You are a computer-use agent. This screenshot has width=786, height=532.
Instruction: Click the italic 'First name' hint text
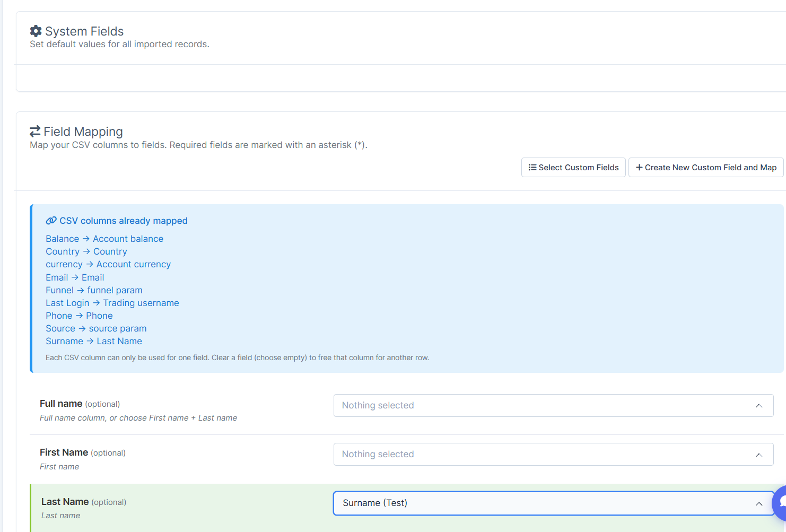pyautogui.click(x=59, y=467)
